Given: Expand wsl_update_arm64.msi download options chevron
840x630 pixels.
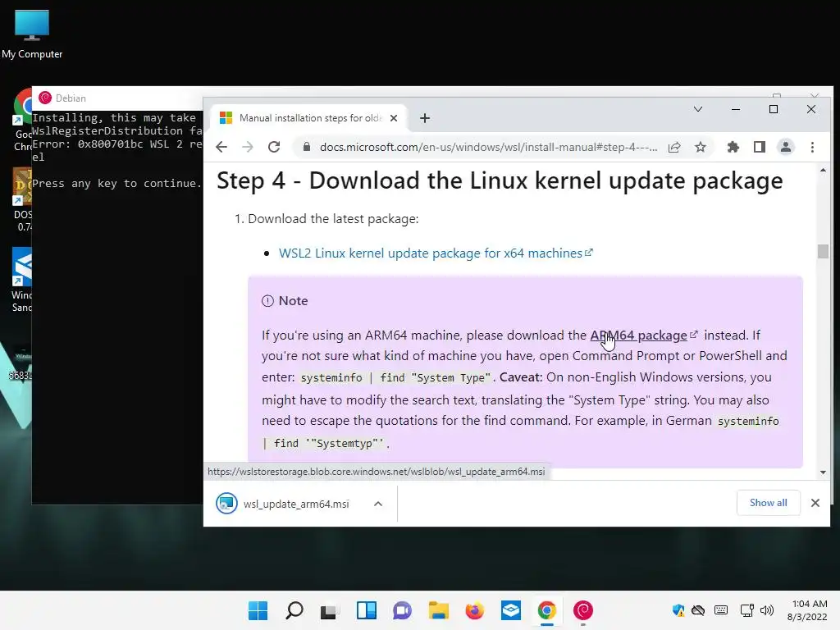Looking at the screenshot, I should point(377,504).
